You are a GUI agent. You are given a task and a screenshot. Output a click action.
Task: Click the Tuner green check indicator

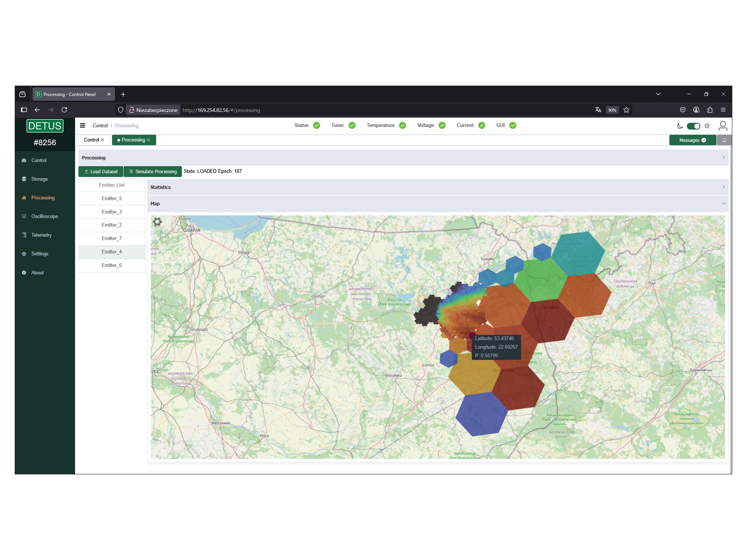tap(352, 125)
